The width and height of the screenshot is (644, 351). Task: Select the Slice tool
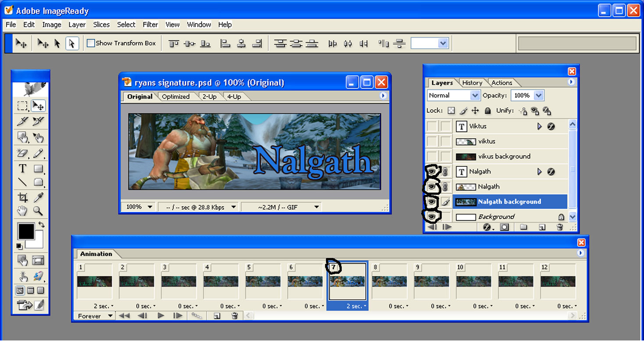(22, 122)
